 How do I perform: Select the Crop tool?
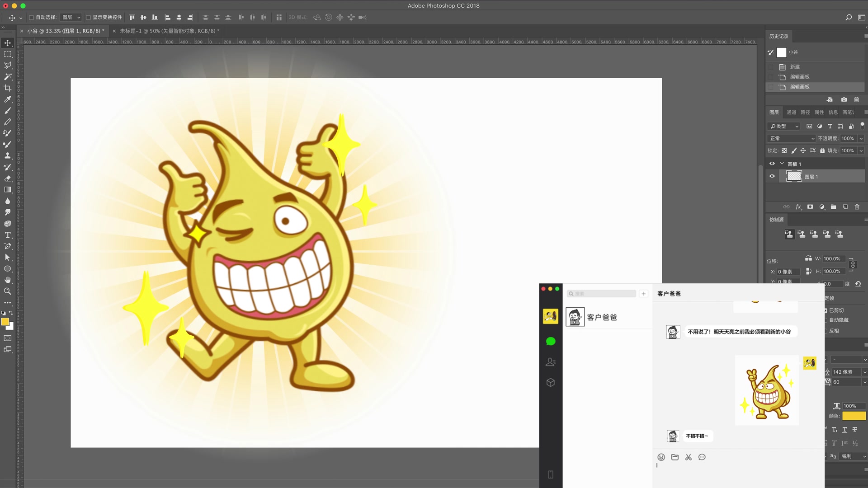tap(8, 88)
